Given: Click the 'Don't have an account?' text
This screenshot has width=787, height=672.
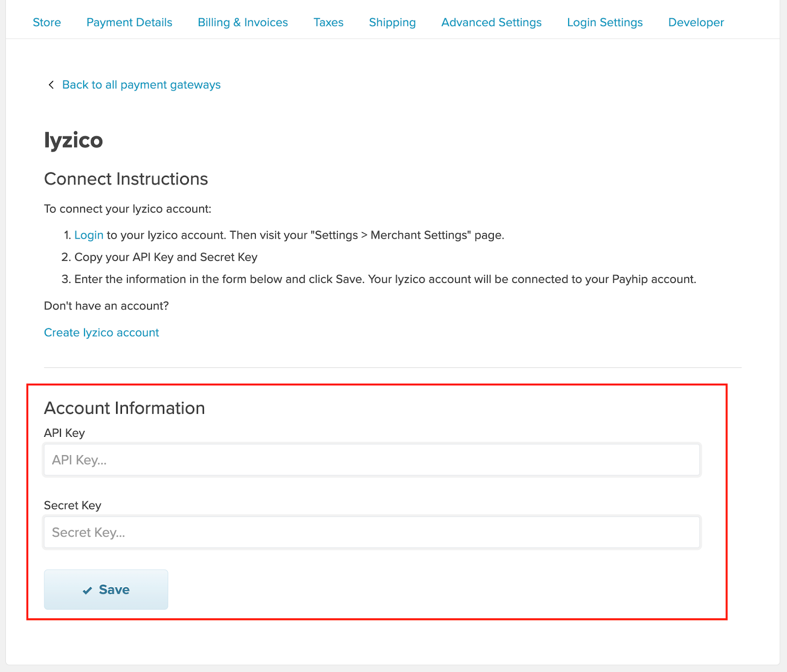Looking at the screenshot, I should click(x=106, y=306).
